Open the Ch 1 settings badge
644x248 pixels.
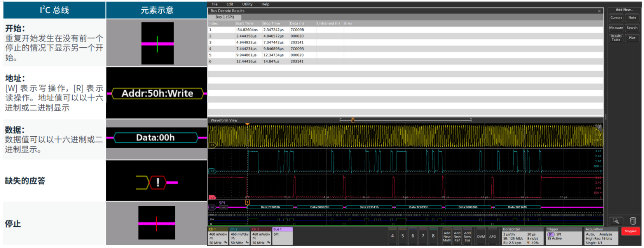(x=218, y=236)
